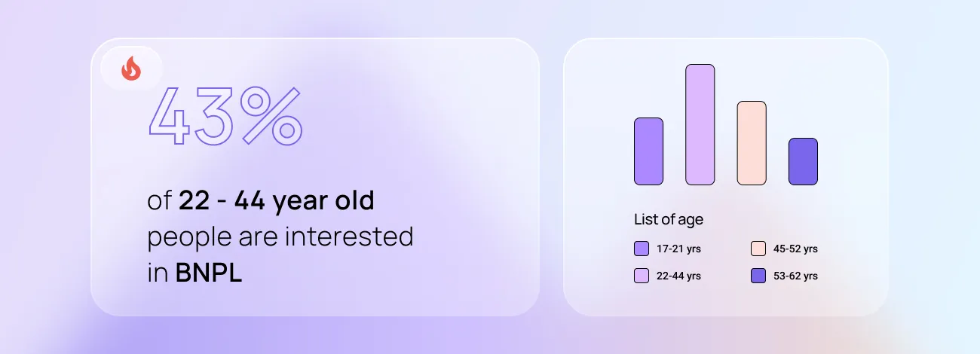Click the red flame icon

[x=131, y=69]
